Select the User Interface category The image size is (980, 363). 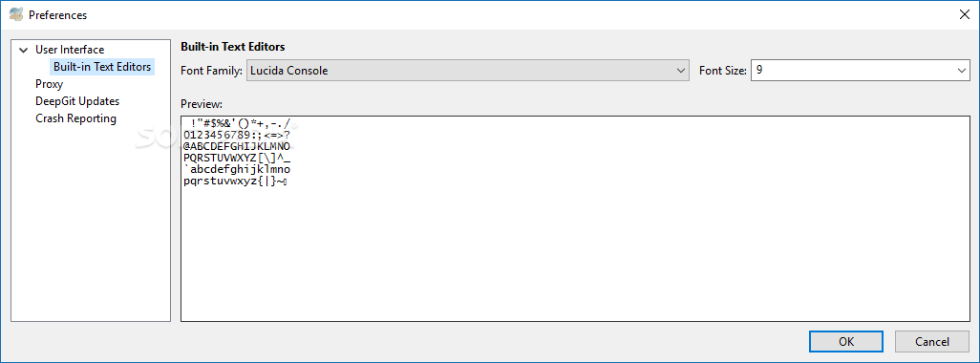coord(70,50)
